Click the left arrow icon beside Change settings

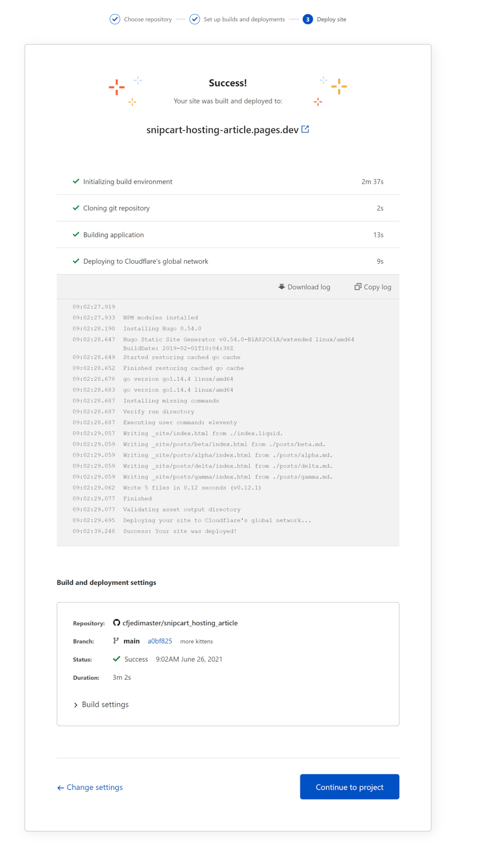coord(61,788)
